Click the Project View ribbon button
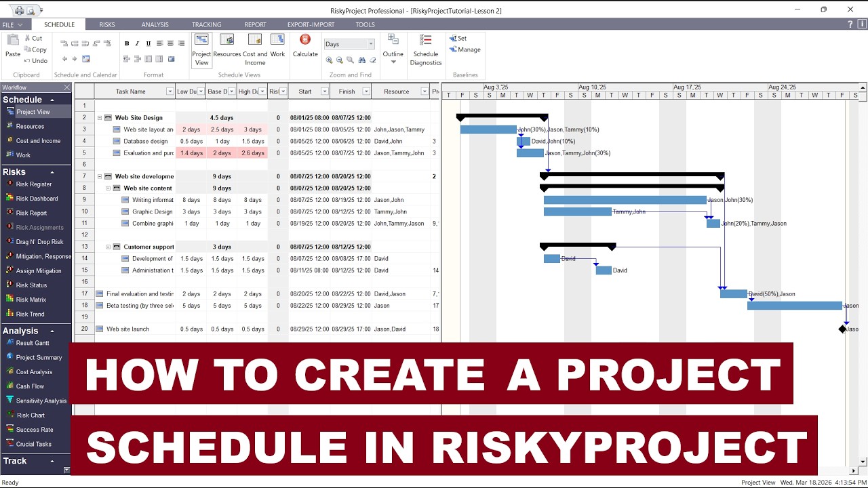This screenshot has width=868, height=488. point(201,49)
